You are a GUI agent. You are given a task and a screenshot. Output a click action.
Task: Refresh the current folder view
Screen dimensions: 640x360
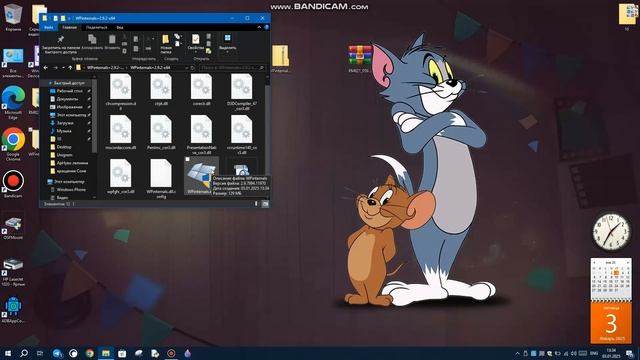click(x=193, y=68)
